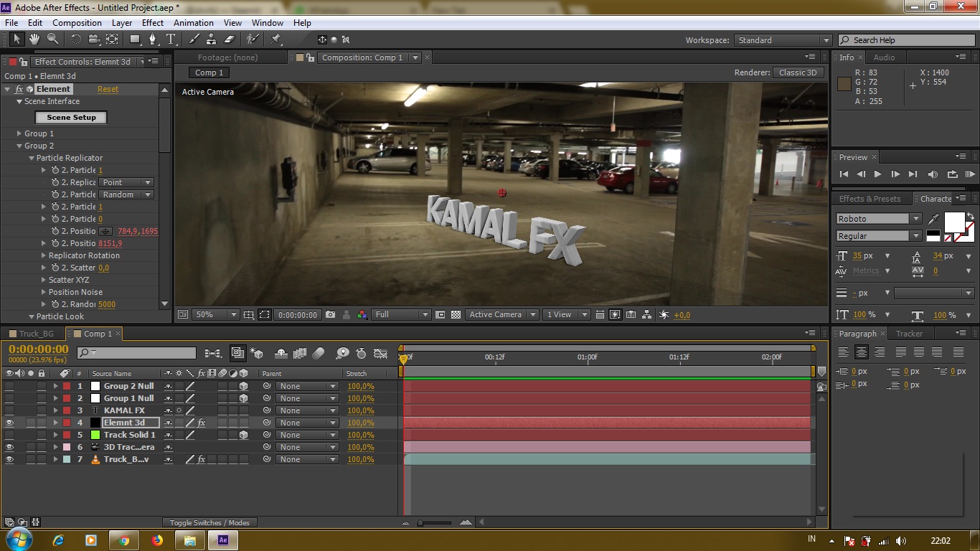Screen dimensions: 980x551
Task: Open Chrome from the Windows taskbar
Action: pos(124,540)
